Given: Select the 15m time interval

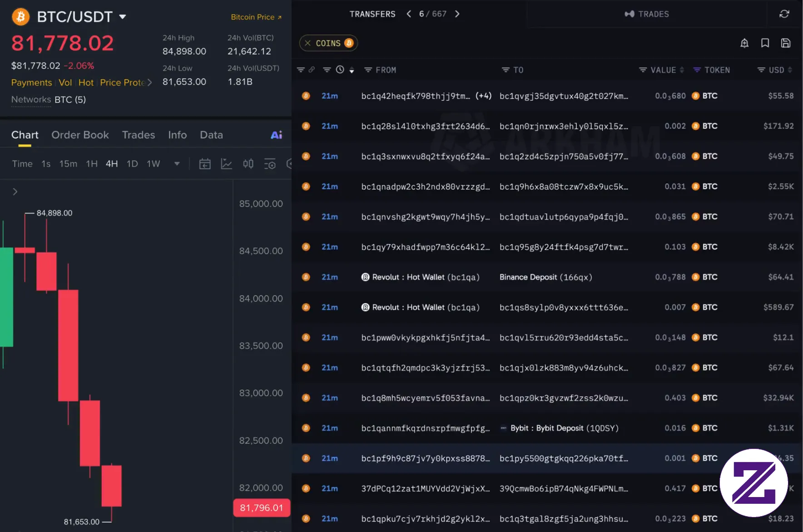Looking at the screenshot, I should (x=68, y=164).
